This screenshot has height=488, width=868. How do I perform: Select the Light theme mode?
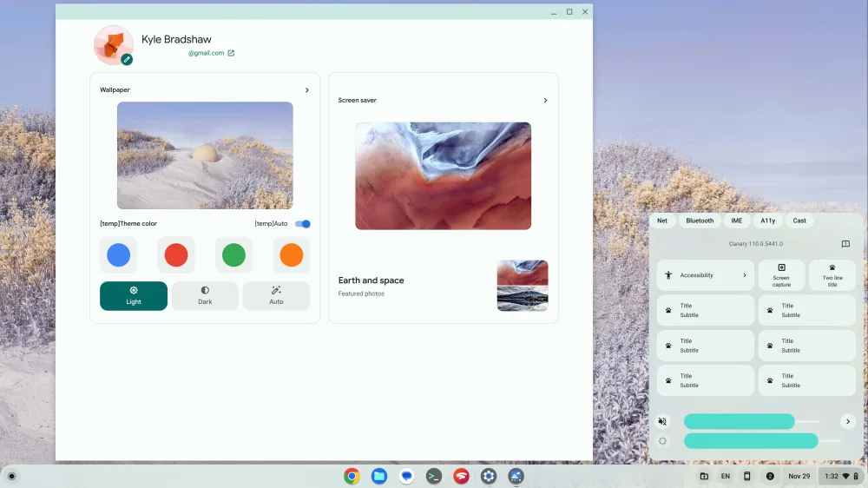134,296
